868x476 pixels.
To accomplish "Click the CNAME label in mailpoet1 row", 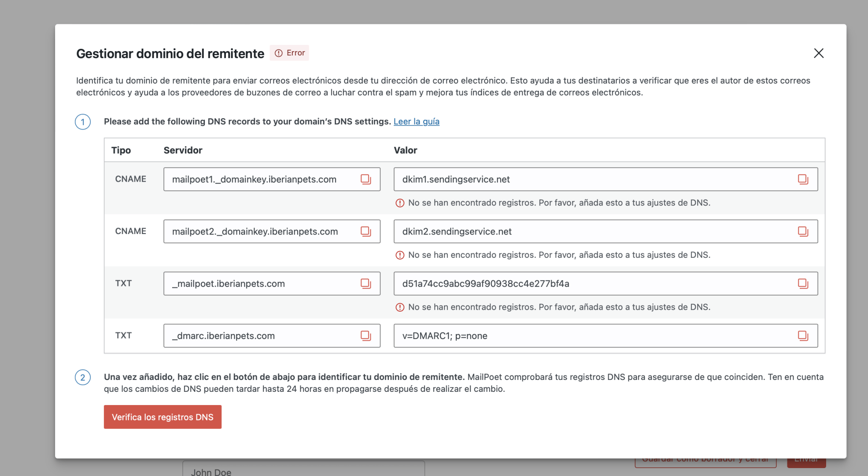I will (x=130, y=179).
